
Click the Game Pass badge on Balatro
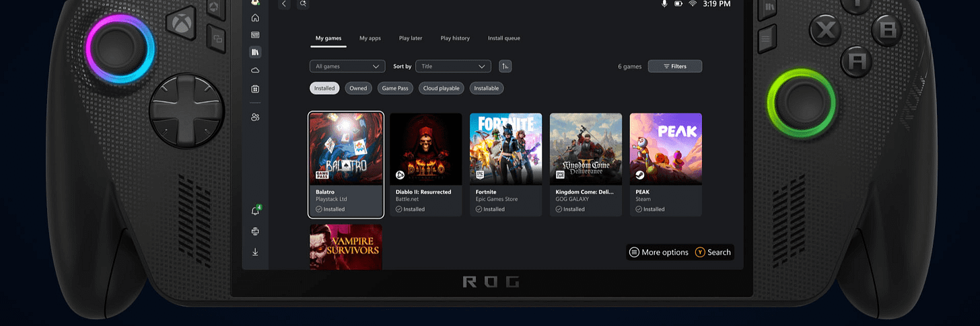coord(322,175)
